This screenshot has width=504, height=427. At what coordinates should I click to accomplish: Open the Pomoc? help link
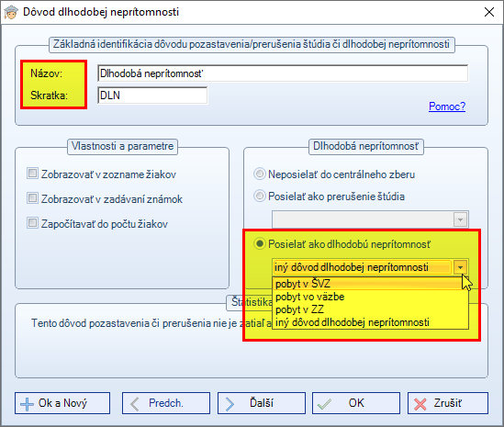pos(447,107)
